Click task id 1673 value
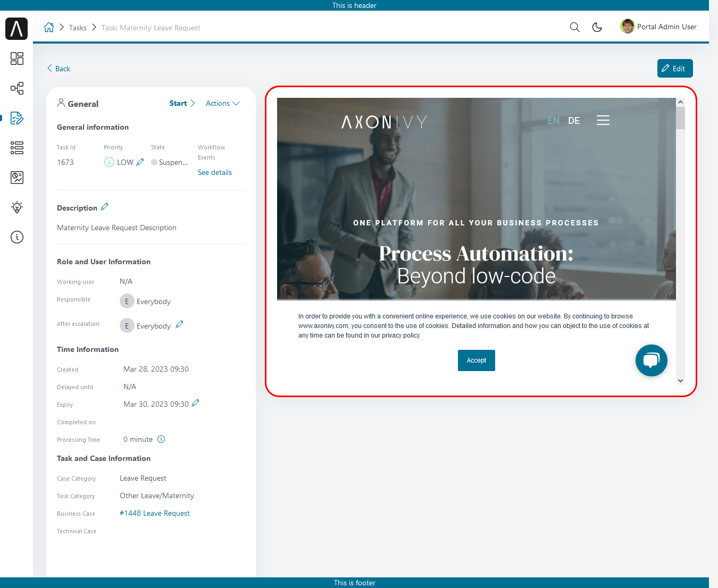Image resolution: width=718 pixels, height=588 pixels. 65,162
